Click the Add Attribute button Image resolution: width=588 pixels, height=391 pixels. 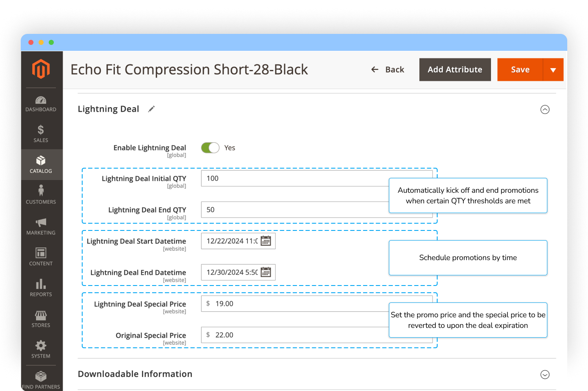pos(455,70)
